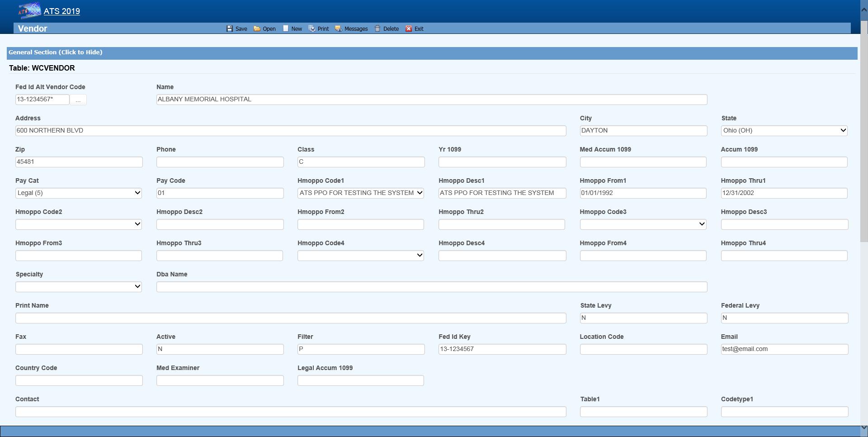Open the Hmoppo Code1 dropdown

[x=360, y=193]
